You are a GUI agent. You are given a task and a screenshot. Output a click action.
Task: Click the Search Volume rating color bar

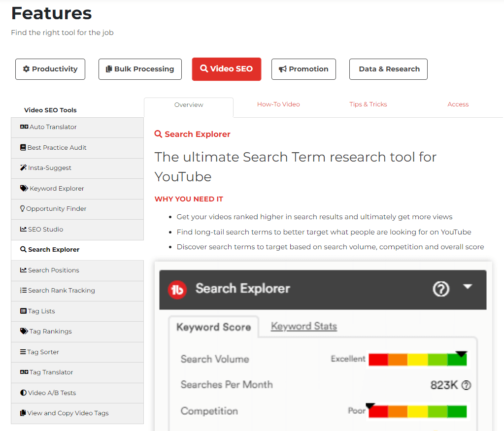(x=417, y=359)
